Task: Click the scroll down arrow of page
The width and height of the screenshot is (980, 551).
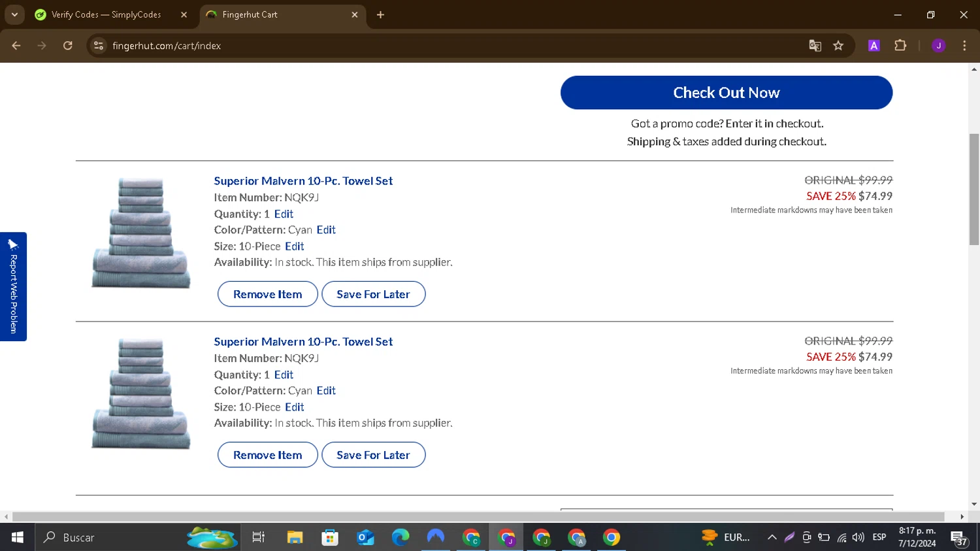Action: click(x=974, y=504)
